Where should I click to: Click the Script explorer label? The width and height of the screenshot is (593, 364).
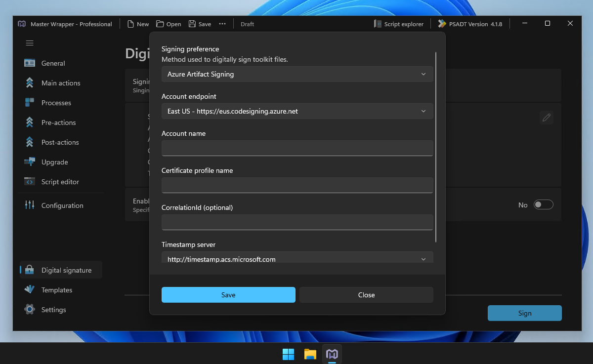click(x=404, y=24)
